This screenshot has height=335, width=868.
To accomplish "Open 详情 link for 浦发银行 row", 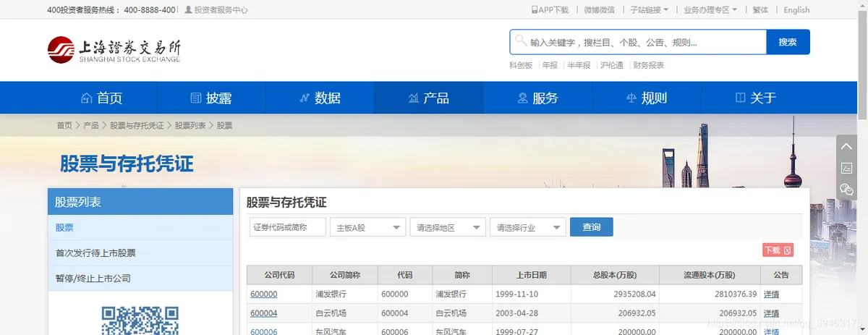I will (771, 294).
